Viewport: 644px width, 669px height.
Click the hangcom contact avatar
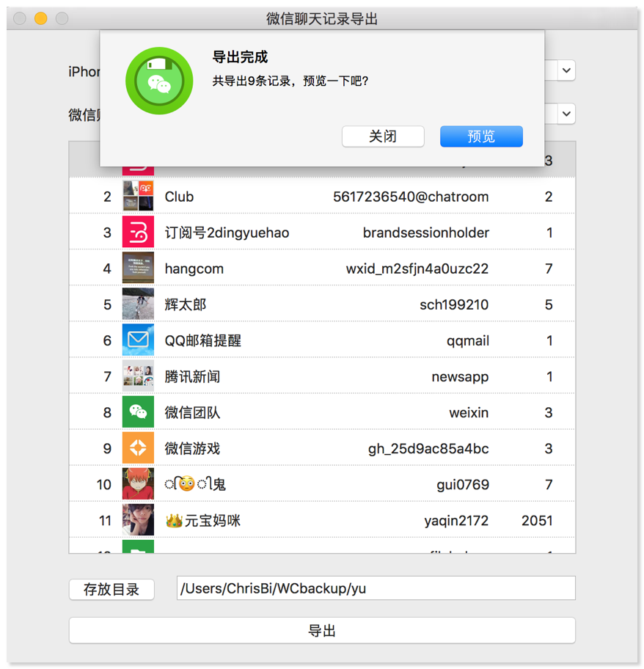click(137, 268)
